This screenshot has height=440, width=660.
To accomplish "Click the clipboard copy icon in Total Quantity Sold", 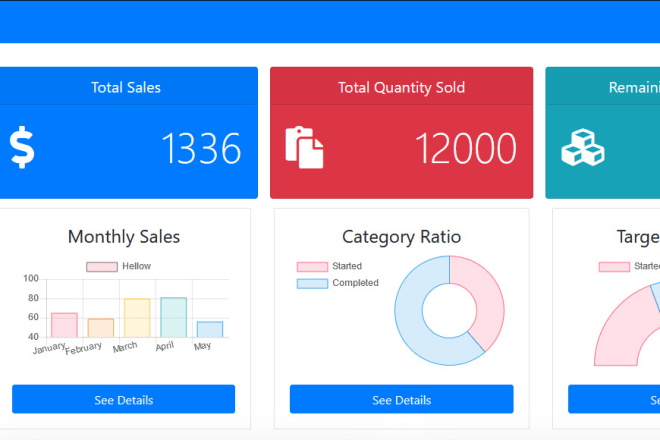I will [304, 147].
